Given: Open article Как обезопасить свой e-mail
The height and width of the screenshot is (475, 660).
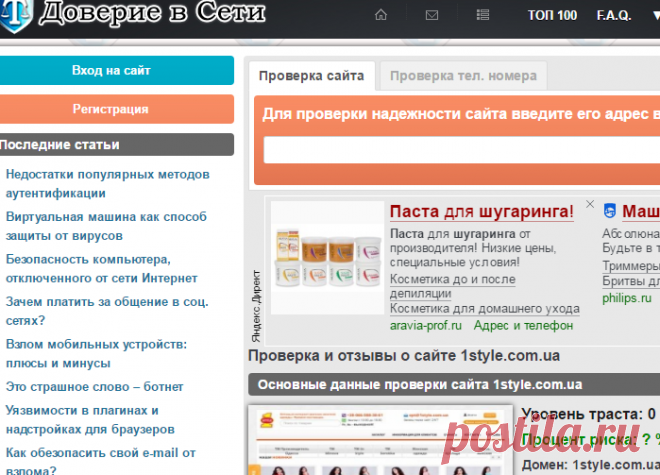Looking at the screenshot, I should [101, 461].
